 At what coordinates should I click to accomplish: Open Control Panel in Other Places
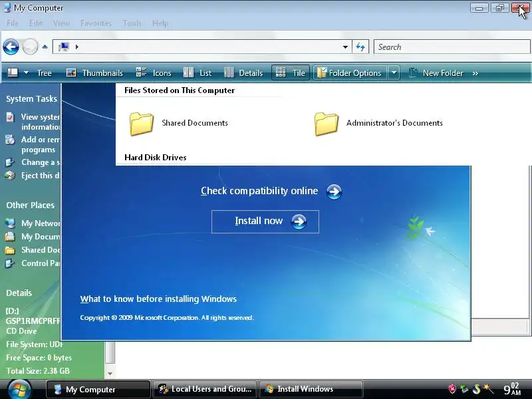[41, 263]
